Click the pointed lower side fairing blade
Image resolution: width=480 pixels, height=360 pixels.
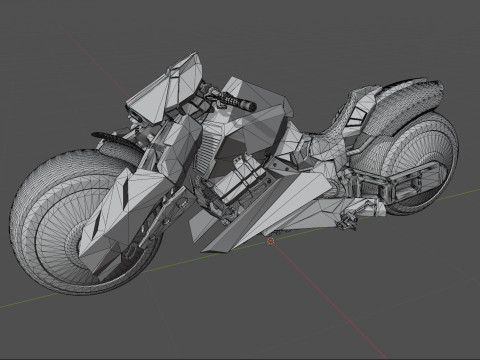[x=267, y=212]
